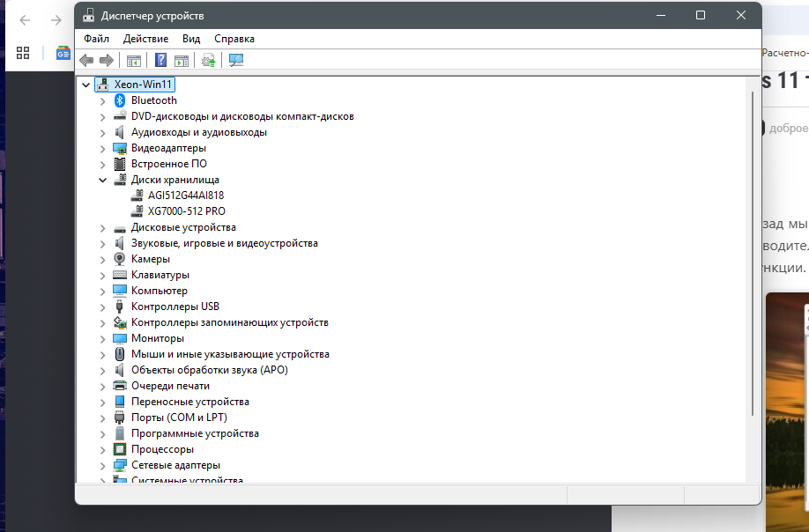Expand the Bluetooth category
Screen dimensions: 809x532
click(x=103, y=101)
